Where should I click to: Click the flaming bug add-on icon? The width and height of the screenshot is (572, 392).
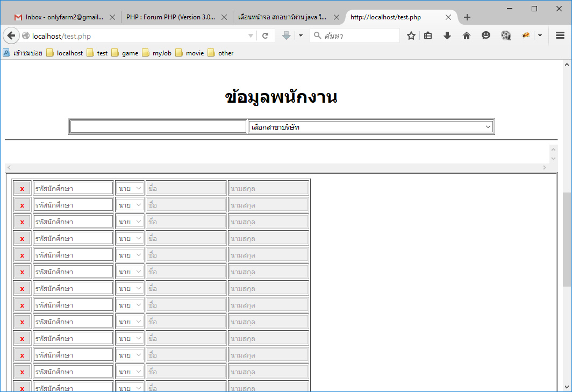pos(525,35)
